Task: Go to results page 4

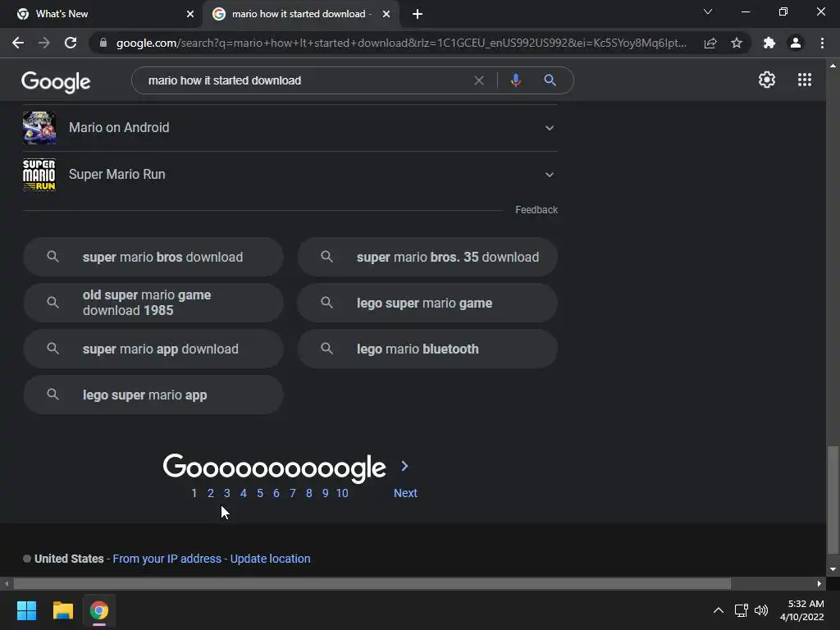Action: [x=243, y=493]
